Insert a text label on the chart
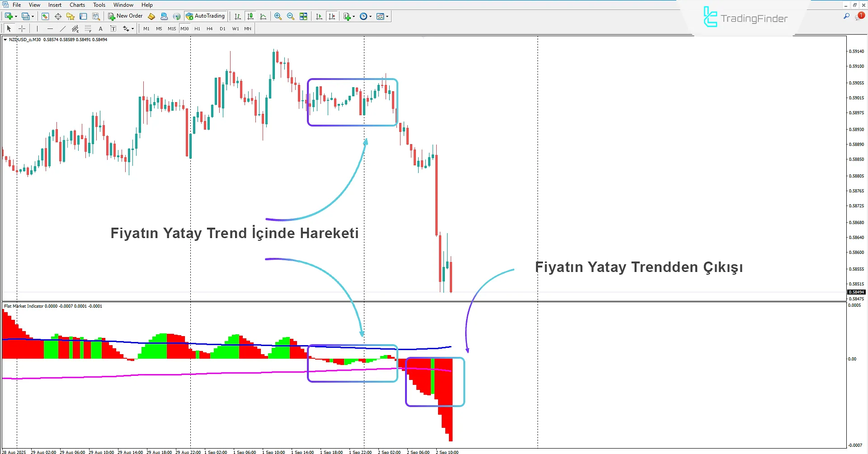The width and height of the screenshot is (868, 454). 113,28
